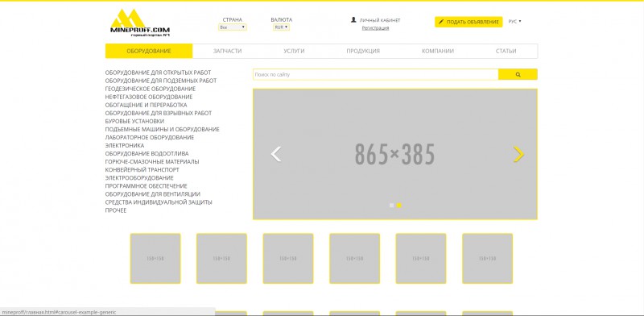The image size is (644, 316).
Task: Click the user profile icon
Action: tap(353, 19)
